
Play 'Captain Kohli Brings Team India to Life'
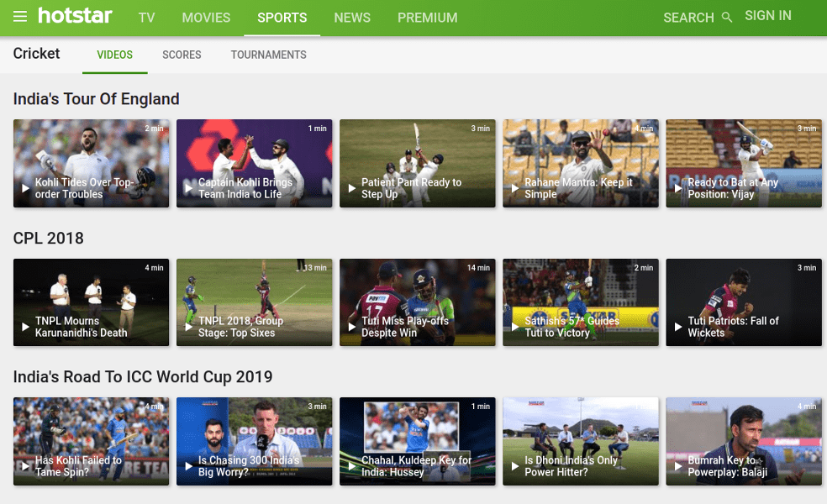(x=254, y=163)
